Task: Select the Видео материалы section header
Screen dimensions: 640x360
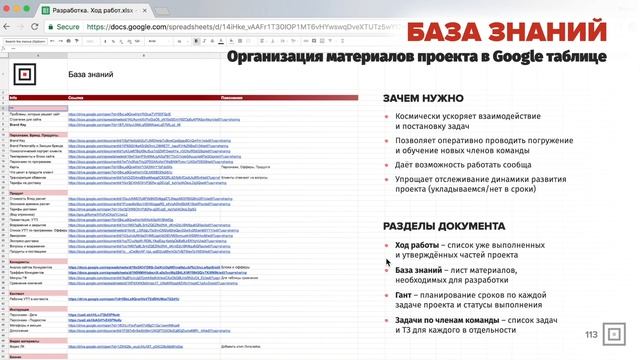Action: pos(38,341)
